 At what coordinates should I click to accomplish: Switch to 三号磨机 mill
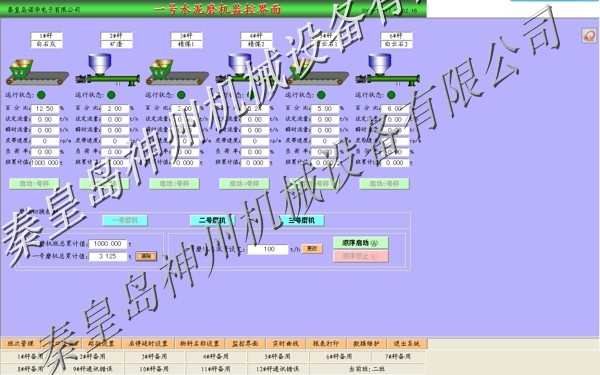tap(302, 220)
